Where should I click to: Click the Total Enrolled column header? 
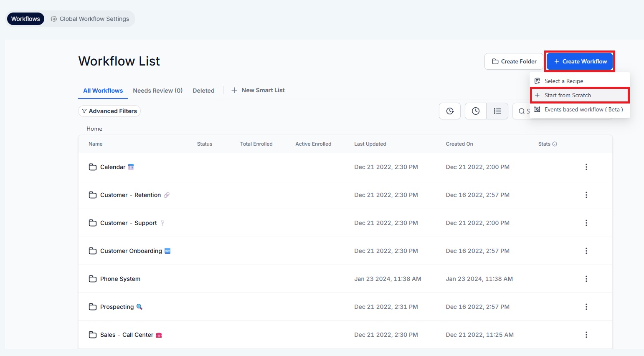(256, 144)
